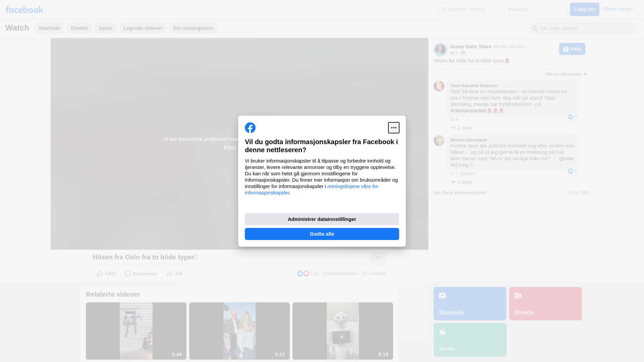The image size is (644, 362).
Task: Expand 1 svar under Morten's comment
Action: pyautogui.click(x=461, y=182)
